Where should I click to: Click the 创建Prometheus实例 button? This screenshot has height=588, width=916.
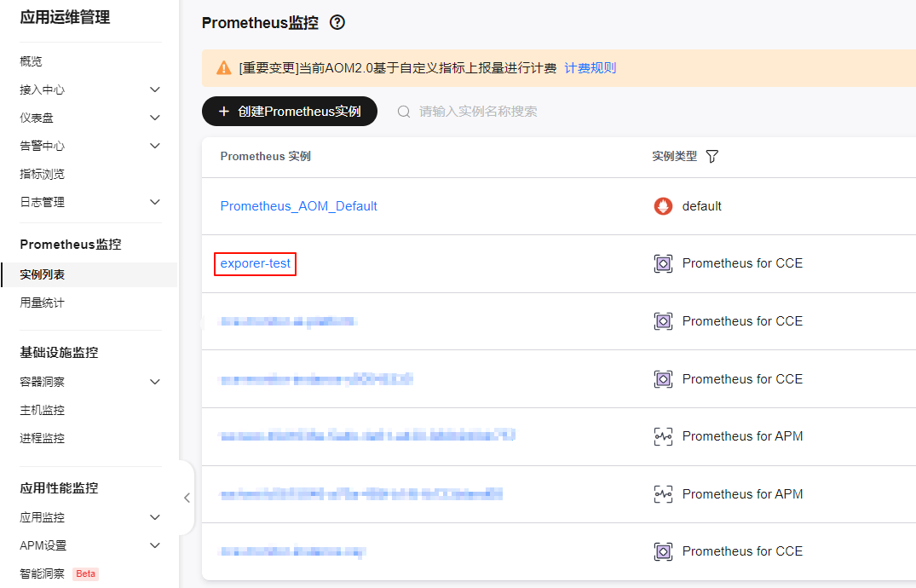coord(290,111)
